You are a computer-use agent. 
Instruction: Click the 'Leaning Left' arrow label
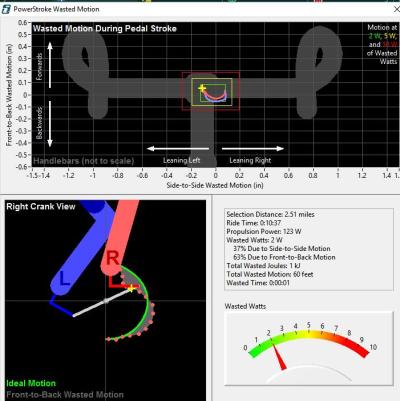pyautogui.click(x=182, y=160)
